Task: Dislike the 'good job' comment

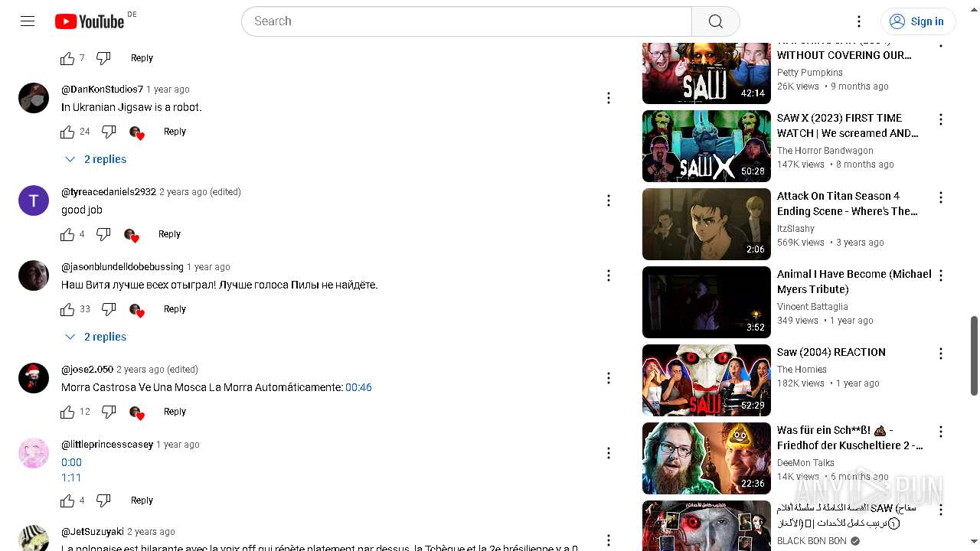Action: pos(103,234)
